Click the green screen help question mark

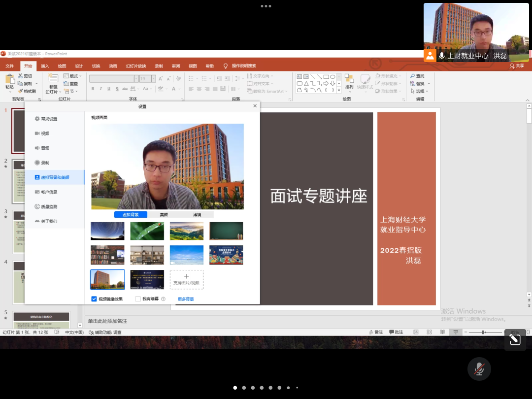[163, 299]
